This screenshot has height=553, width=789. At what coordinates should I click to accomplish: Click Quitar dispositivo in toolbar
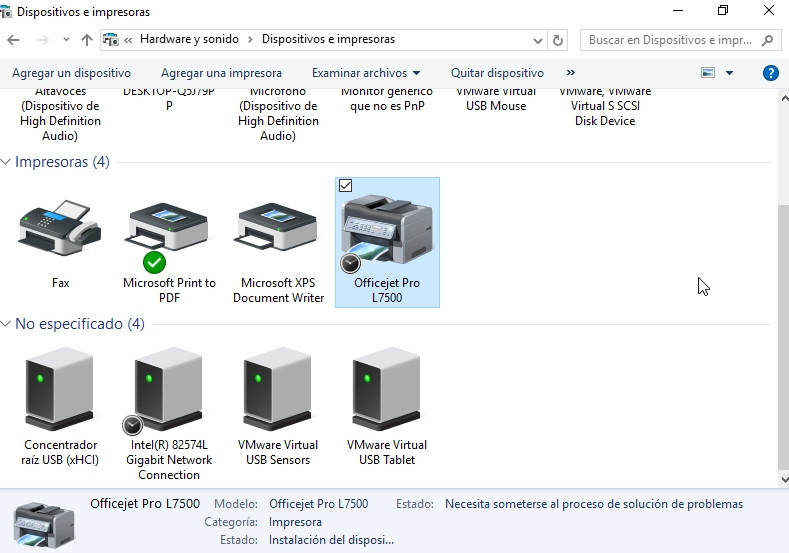pyautogui.click(x=497, y=73)
